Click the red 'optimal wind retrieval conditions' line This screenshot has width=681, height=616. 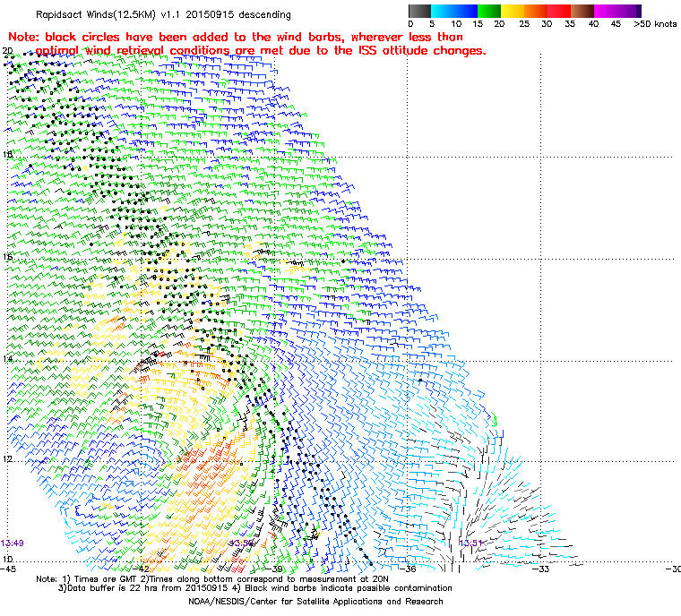(261, 51)
